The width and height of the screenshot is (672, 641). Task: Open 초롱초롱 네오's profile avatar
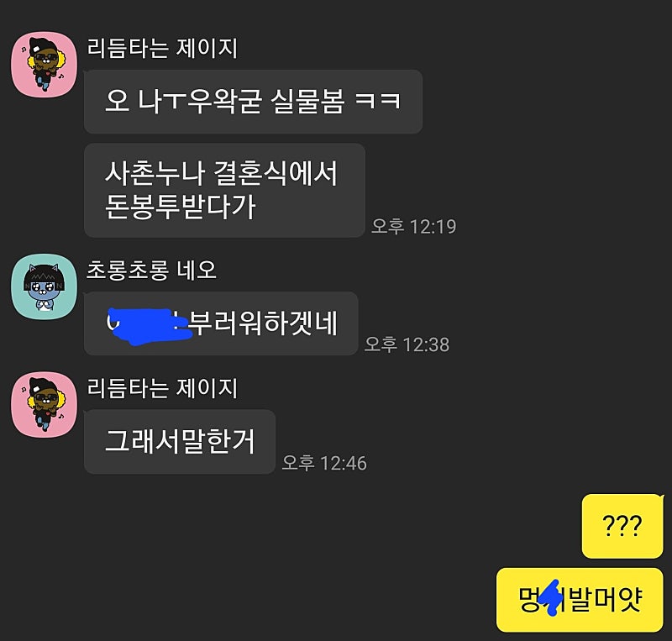[x=45, y=286]
